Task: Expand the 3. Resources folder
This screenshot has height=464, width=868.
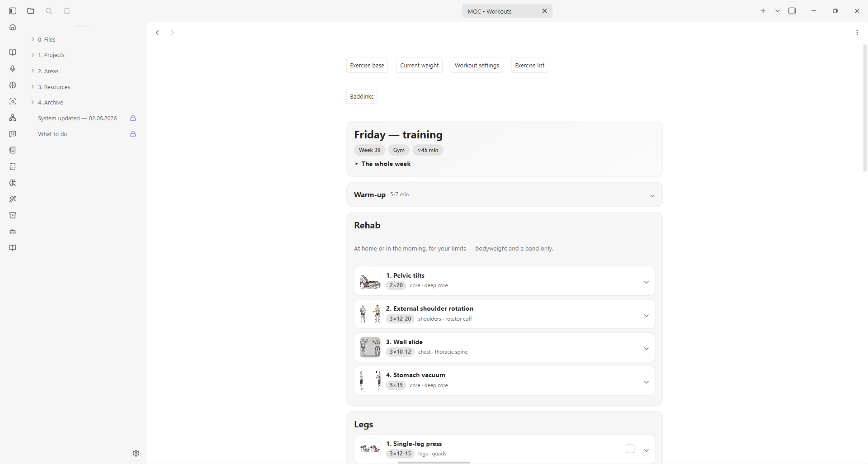Action: click(33, 87)
